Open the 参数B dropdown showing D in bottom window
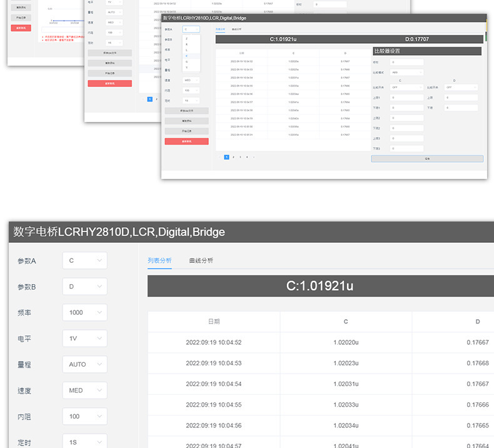The width and height of the screenshot is (494, 448). [x=85, y=287]
